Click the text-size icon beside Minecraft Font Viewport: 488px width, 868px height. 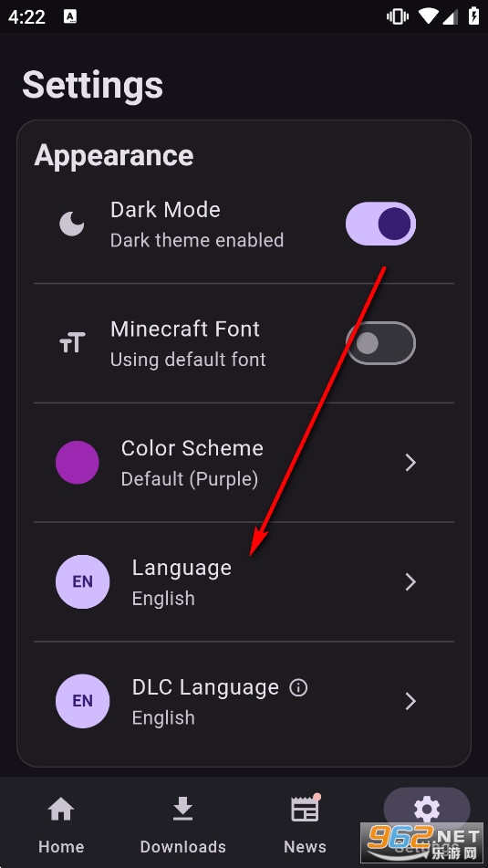pyautogui.click(x=72, y=343)
